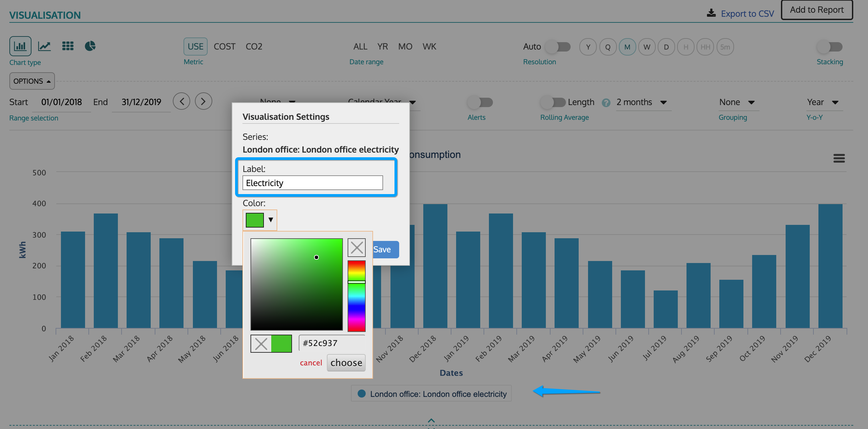Image resolution: width=868 pixels, height=429 pixels.
Task: Click the Label text input field
Action: point(312,183)
